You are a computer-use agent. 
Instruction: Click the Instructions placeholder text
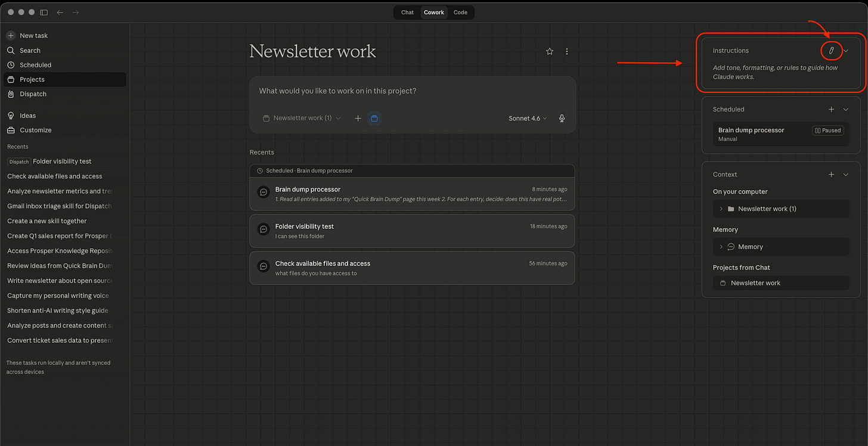[775, 72]
